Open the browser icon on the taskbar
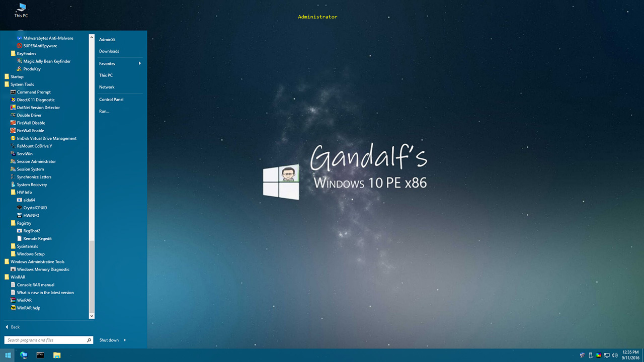This screenshot has height=362, width=644. pos(24,355)
